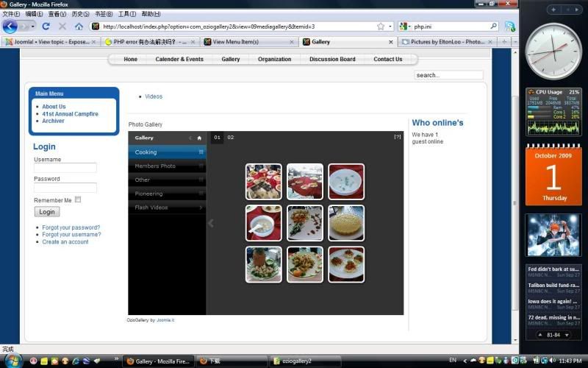Select the Members Photo gallery category
The height and width of the screenshot is (368, 588).
(x=155, y=166)
